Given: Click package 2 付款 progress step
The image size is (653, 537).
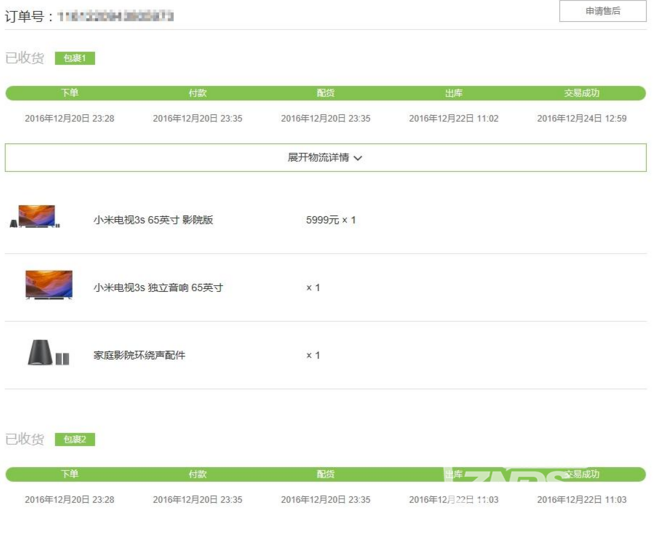Looking at the screenshot, I should [x=197, y=474].
